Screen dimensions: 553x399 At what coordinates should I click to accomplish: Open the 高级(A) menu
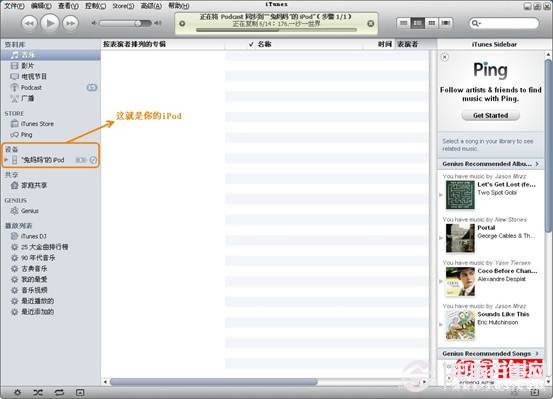click(151, 6)
